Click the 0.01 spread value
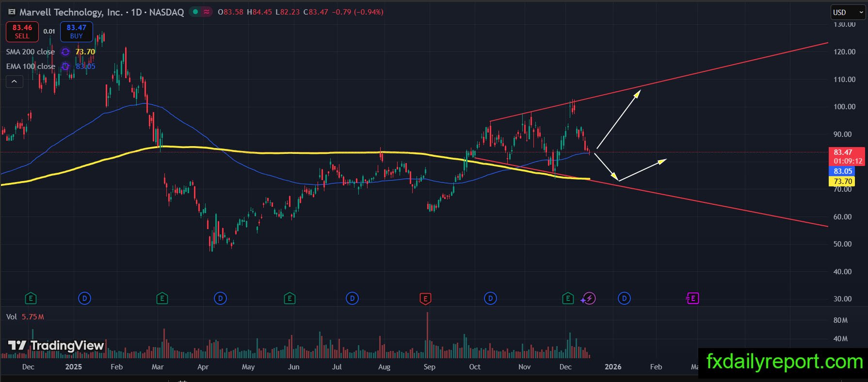Image resolution: width=868 pixels, height=382 pixels. [49, 32]
